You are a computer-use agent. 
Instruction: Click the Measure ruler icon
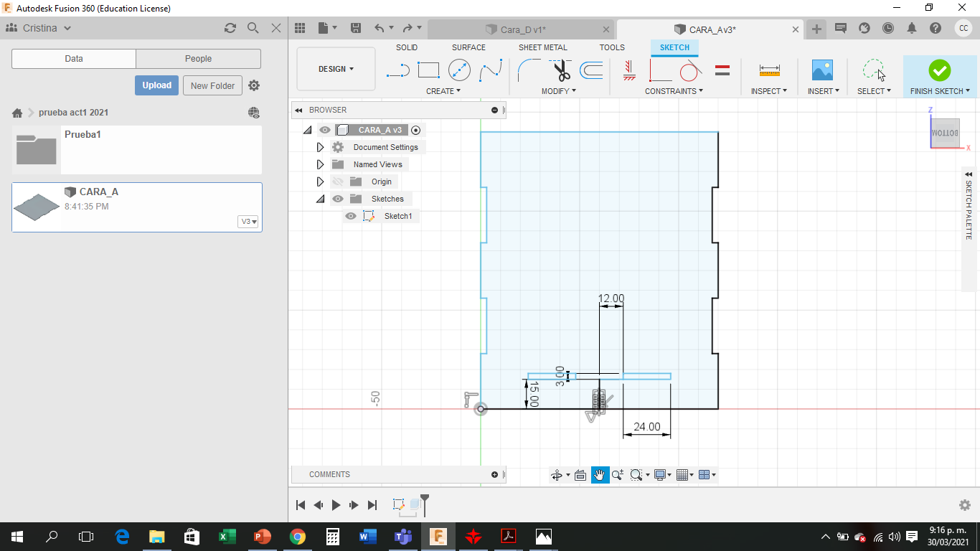tap(769, 70)
